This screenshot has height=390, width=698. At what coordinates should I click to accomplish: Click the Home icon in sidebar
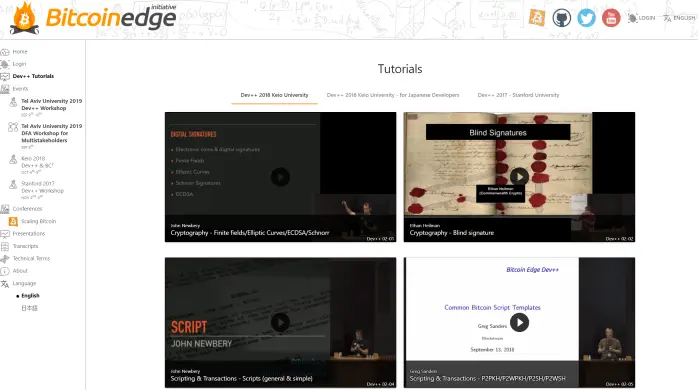click(5, 52)
